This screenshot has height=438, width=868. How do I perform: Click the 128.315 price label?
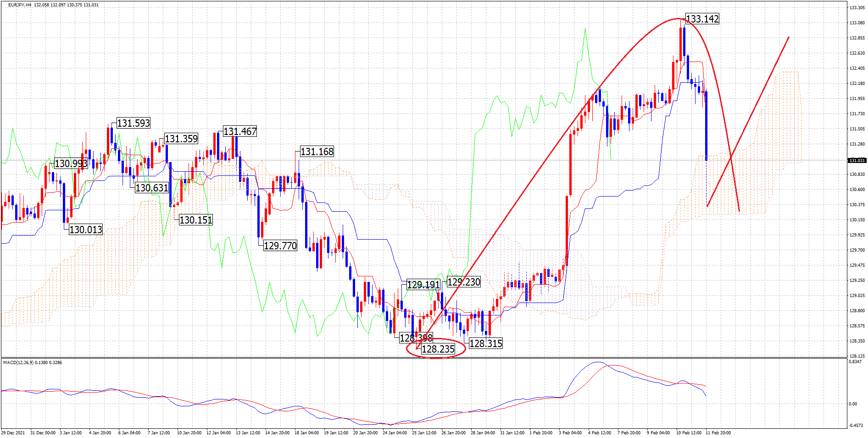(x=485, y=343)
